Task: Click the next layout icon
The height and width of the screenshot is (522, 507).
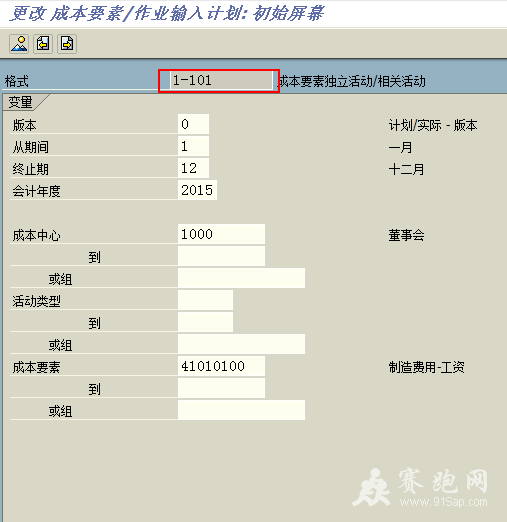Action: tap(67, 44)
